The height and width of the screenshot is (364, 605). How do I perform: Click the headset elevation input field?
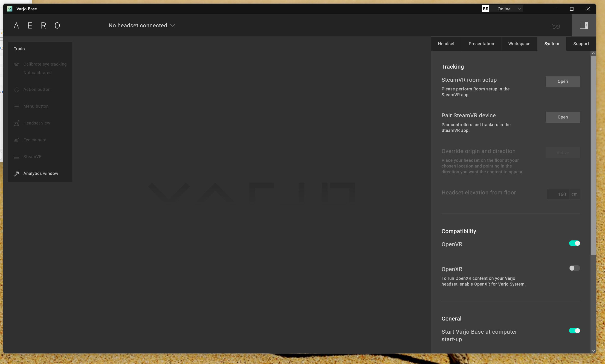pos(558,194)
